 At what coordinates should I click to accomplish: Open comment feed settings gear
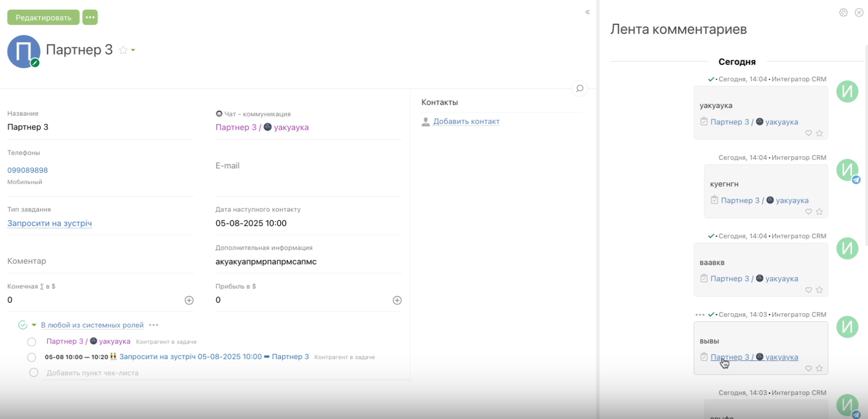843,12
